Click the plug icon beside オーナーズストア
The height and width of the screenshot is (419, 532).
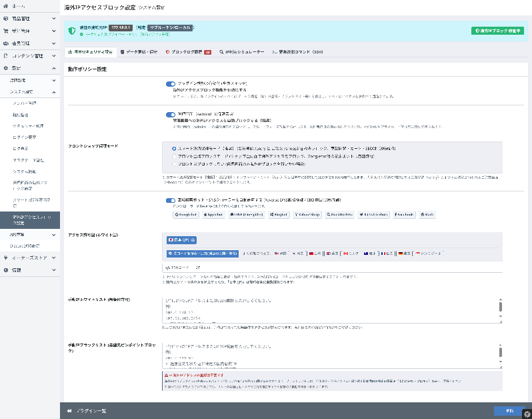coord(6,258)
